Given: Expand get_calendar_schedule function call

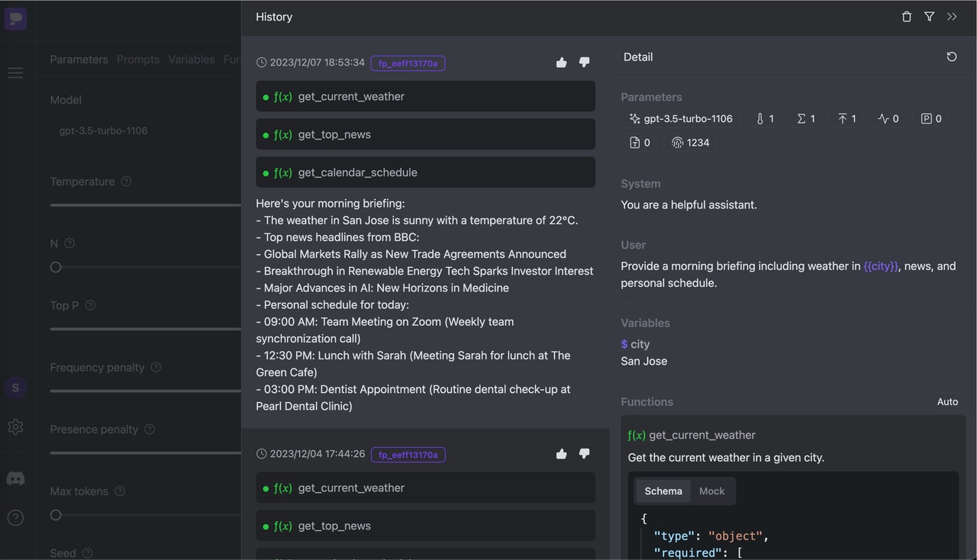Looking at the screenshot, I should [x=425, y=172].
